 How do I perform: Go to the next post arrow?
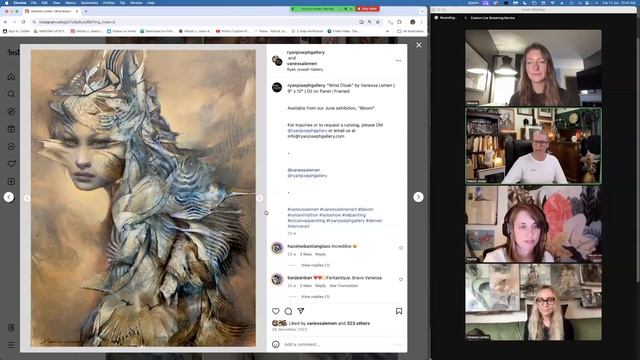click(418, 197)
